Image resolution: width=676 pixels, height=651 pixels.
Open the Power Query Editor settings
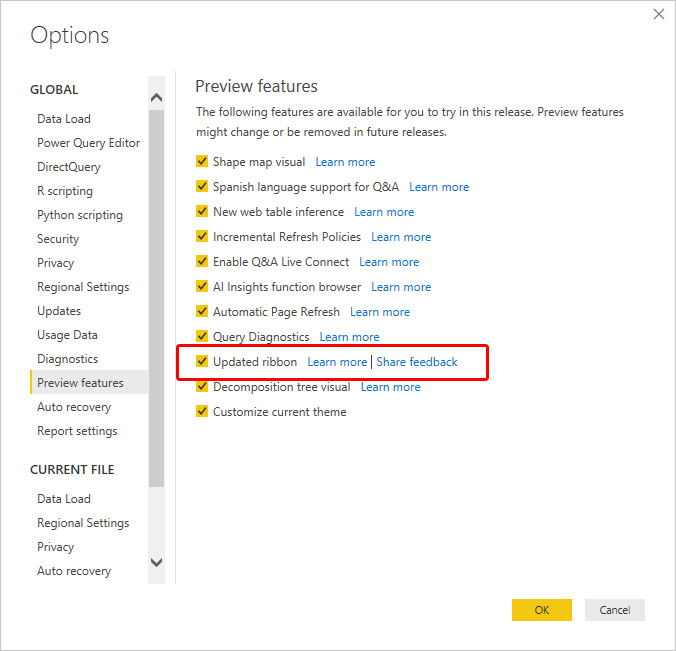tap(88, 143)
